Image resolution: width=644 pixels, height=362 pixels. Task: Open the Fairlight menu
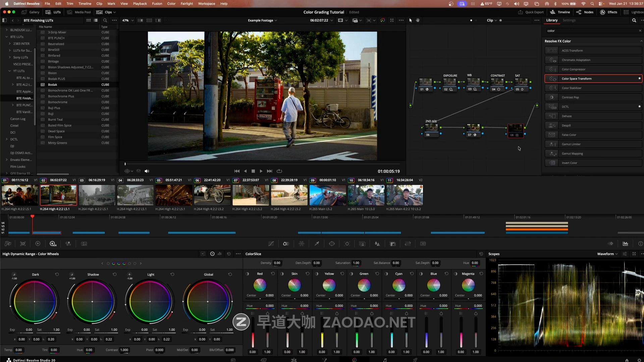(x=186, y=4)
